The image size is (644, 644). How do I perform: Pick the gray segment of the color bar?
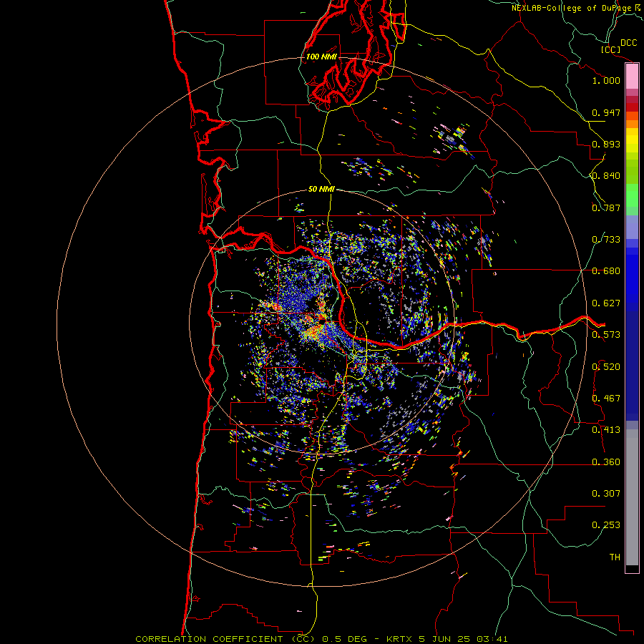coord(632,497)
